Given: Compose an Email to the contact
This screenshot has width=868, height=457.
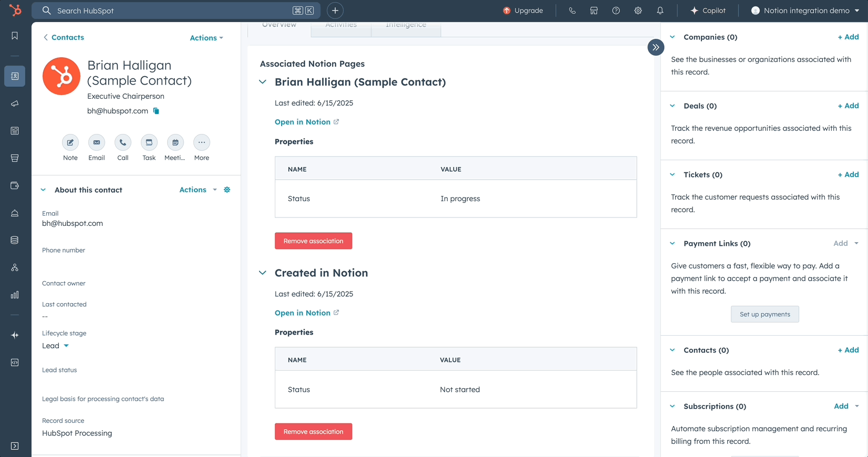Looking at the screenshot, I should pyautogui.click(x=97, y=142).
